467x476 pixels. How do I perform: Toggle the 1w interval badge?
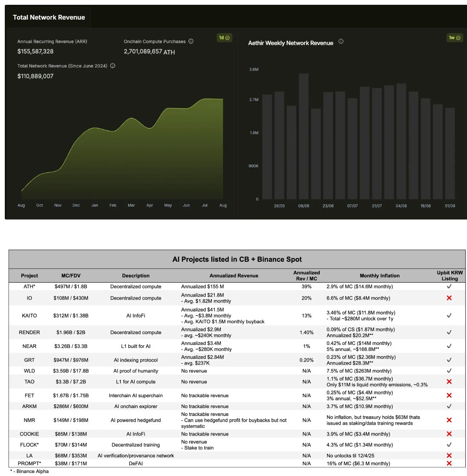tap(454, 37)
